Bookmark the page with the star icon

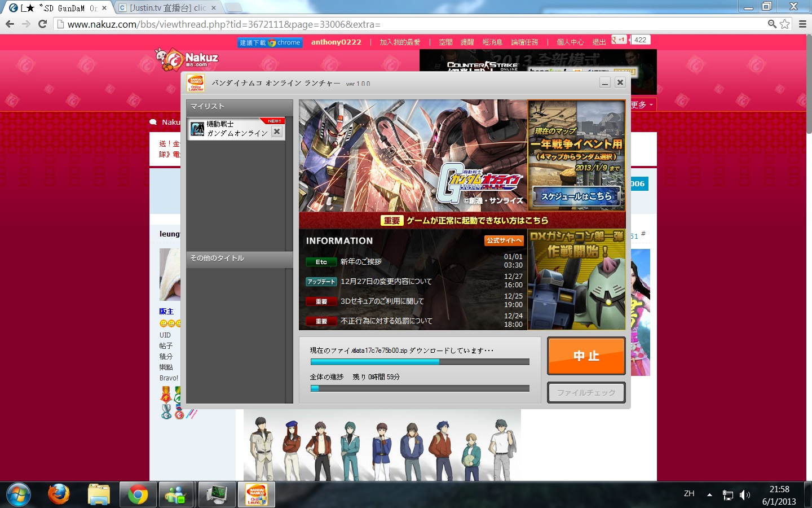click(x=785, y=24)
